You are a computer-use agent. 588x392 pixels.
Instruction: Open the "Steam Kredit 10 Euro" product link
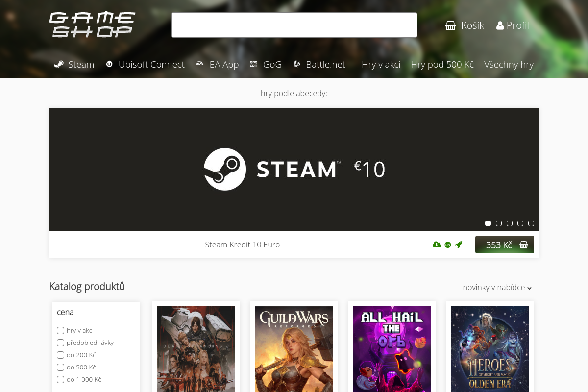click(242, 245)
